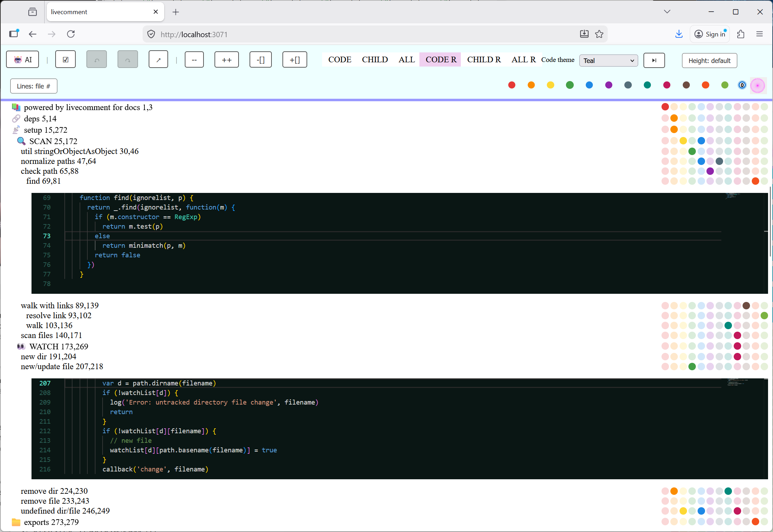
Task: Expand 'walk with links 89,139' section
Action: pyautogui.click(x=60, y=305)
